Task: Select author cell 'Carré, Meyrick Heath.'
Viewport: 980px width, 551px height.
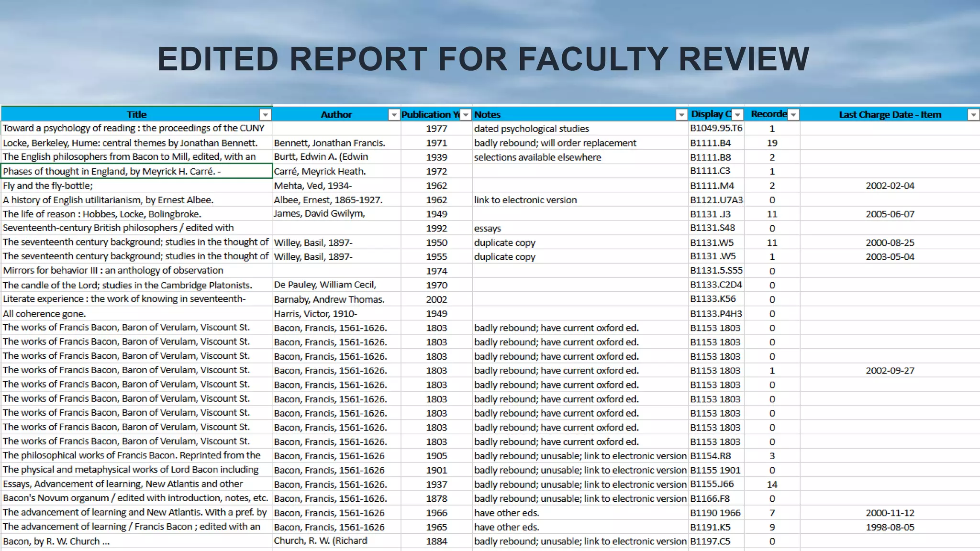Action: (x=336, y=171)
